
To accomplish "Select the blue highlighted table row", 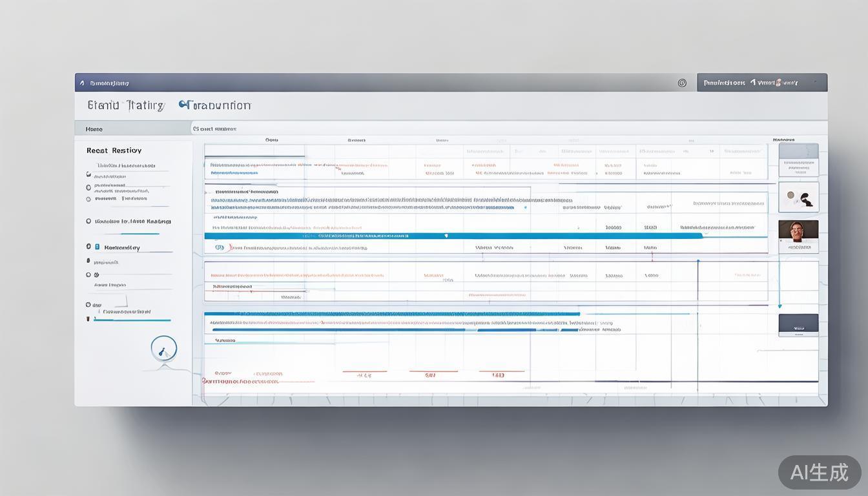I will [x=452, y=236].
